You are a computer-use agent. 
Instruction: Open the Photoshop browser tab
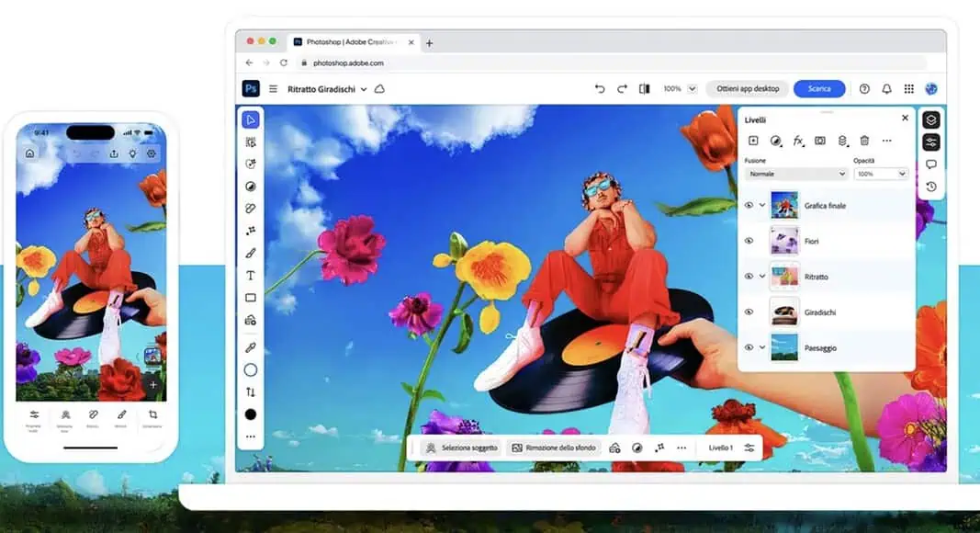(x=351, y=42)
